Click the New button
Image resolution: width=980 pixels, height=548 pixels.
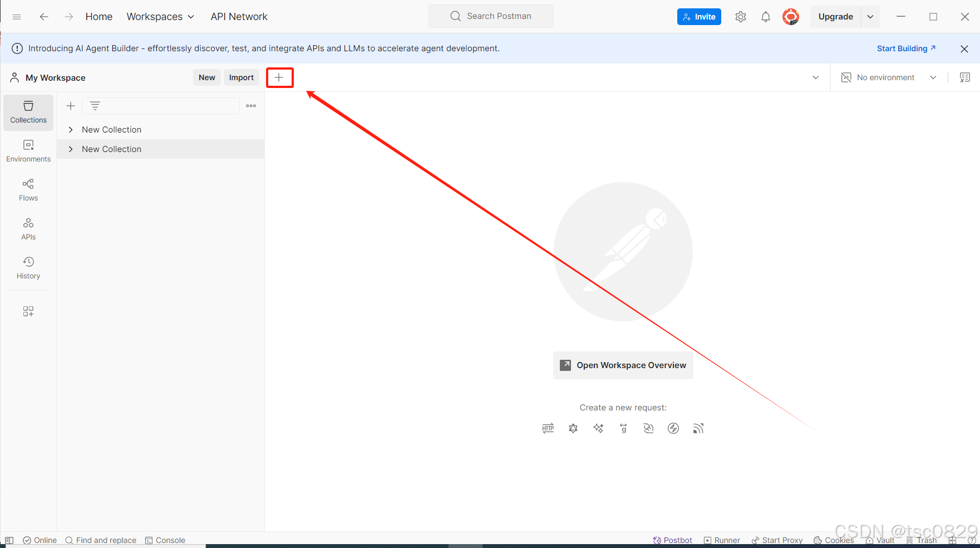point(207,77)
